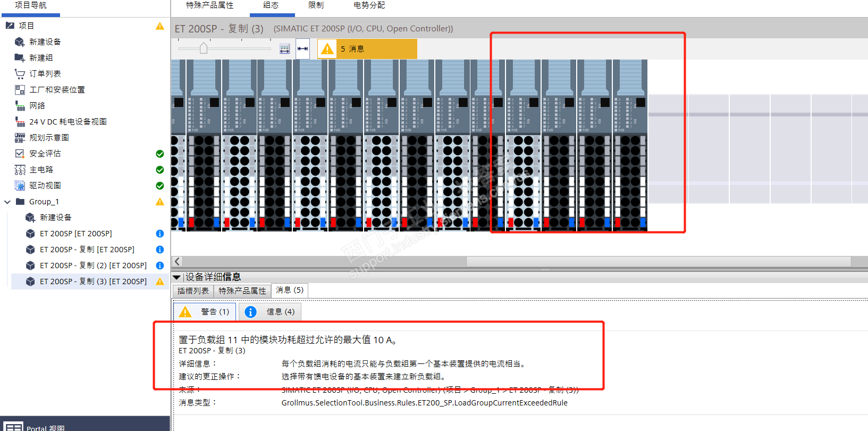Click the horizontal scrollbar left arrow
The height and width of the screenshot is (431, 868).
[178, 261]
